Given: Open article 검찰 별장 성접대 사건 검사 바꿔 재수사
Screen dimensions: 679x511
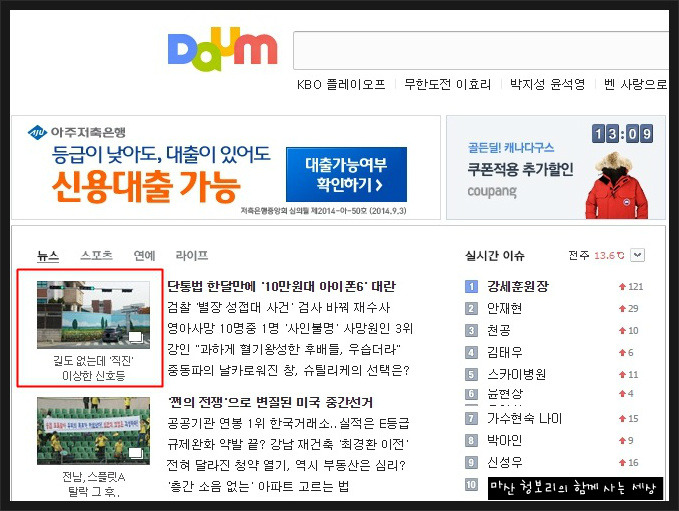Looking at the screenshot, I should (278, 307).
